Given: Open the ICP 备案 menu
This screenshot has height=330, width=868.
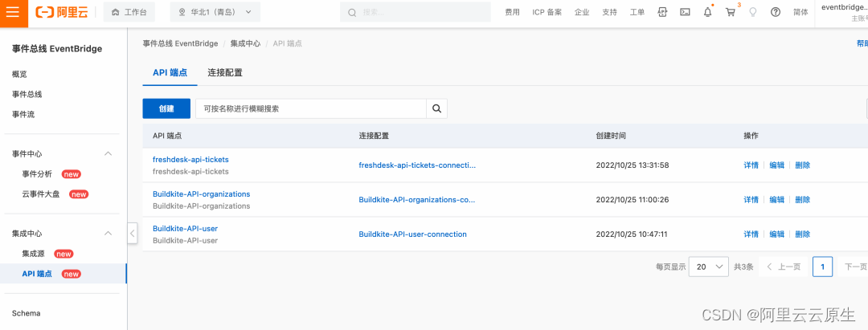Looking at the screenshot, I should pyautogui.click(x=547, y=12).
